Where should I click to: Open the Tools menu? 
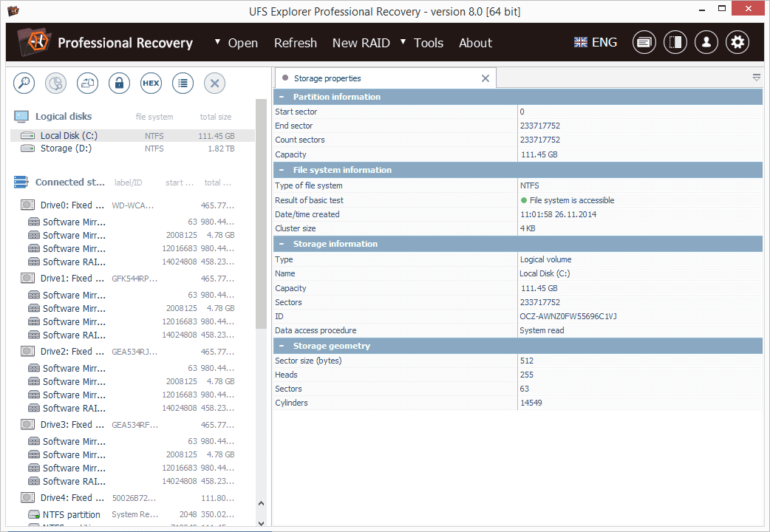point(428,43)
